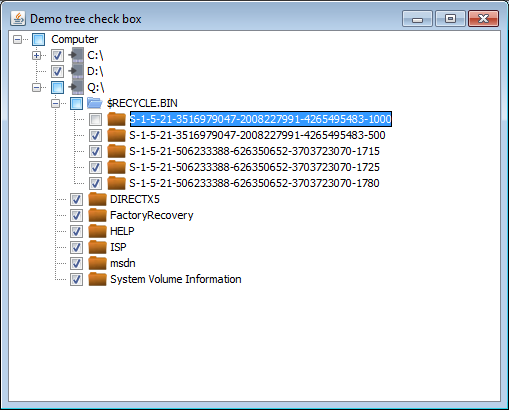Select the FactoryRecovery label
This screenshot has width=509, height=410.
[x=152, y=215]
